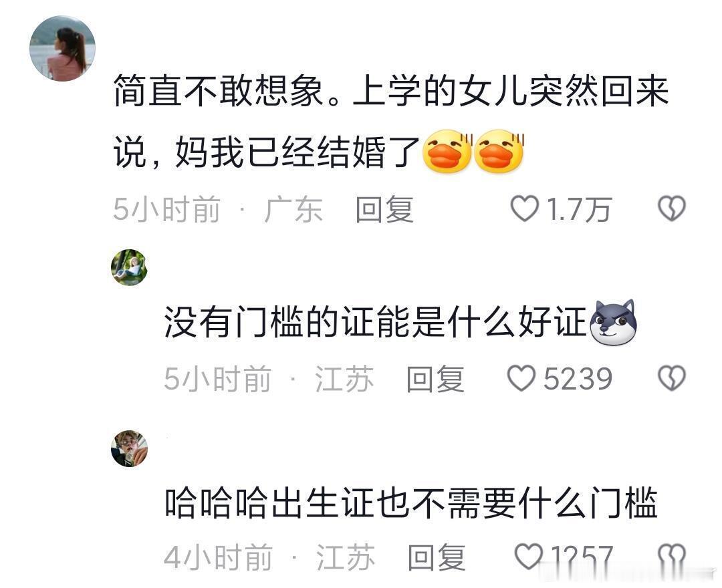Image resolution: width=722 pixels, height=588 pixels.
Task: Reply to the 4小时前 comment
Action: click(x=437, y=557)
